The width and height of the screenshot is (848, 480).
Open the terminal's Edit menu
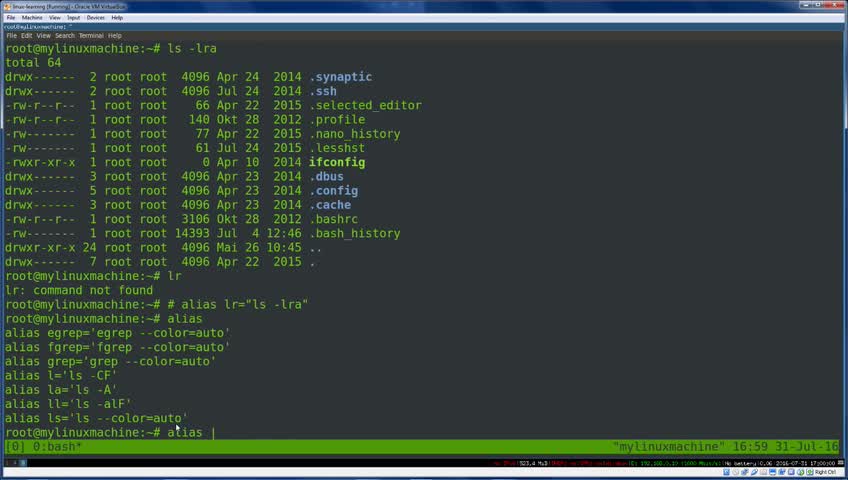26,36
